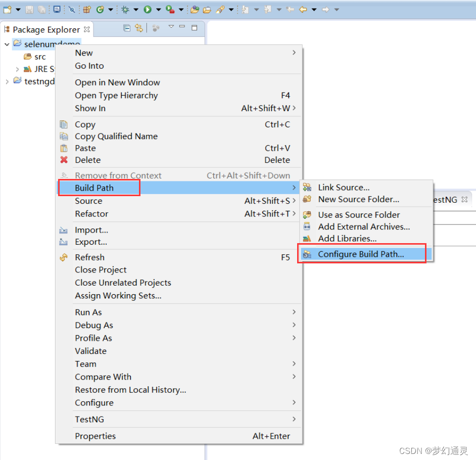Open the Back history dropdown arrow

pyautogui.click(x=314, y=10)
